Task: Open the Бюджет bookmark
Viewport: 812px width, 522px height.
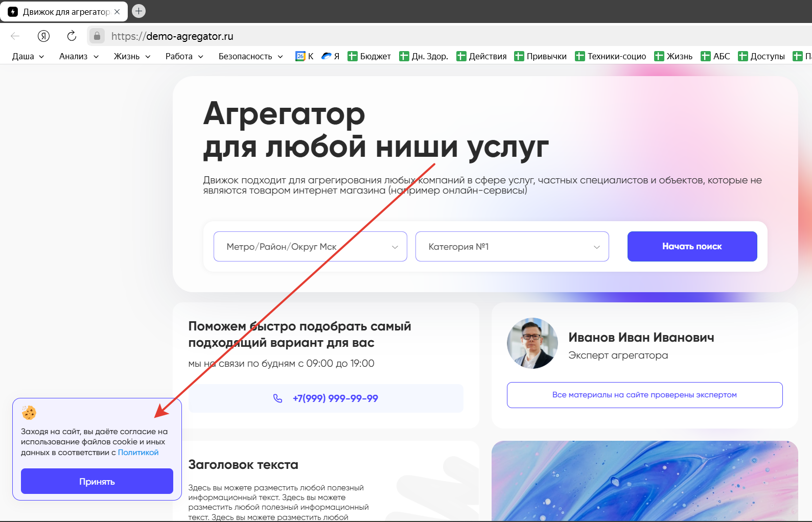Action: click(369, 56)
